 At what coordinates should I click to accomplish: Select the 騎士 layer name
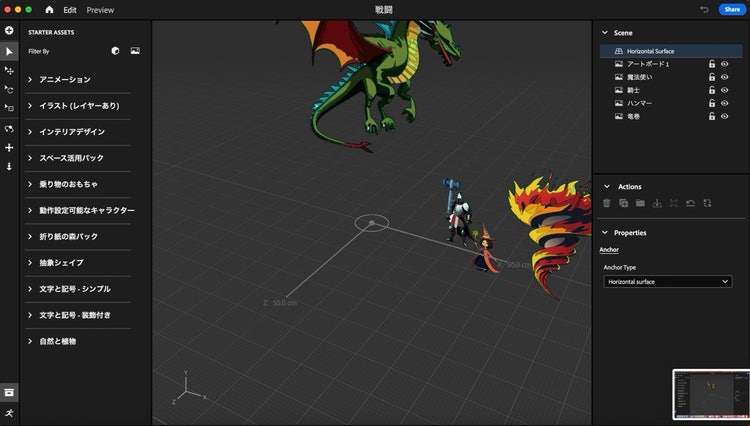tap(633, 90)
